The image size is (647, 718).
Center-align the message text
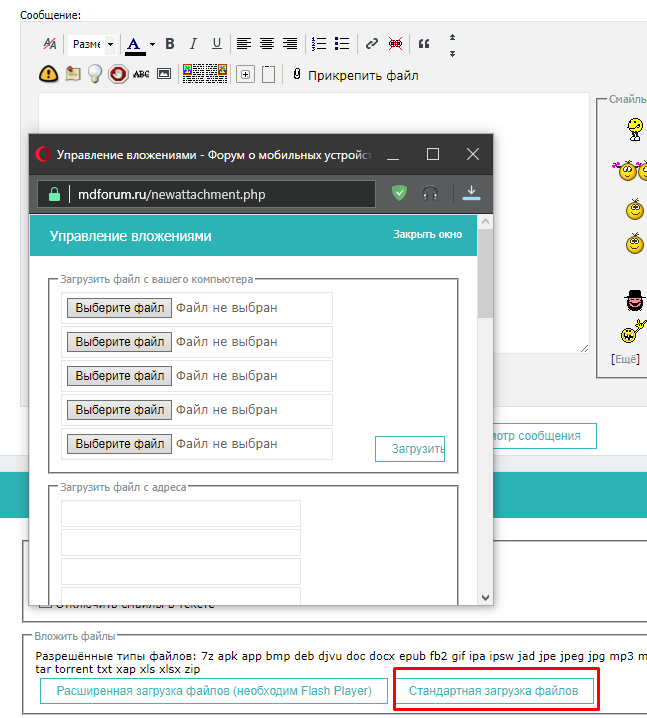click(267, 44)
